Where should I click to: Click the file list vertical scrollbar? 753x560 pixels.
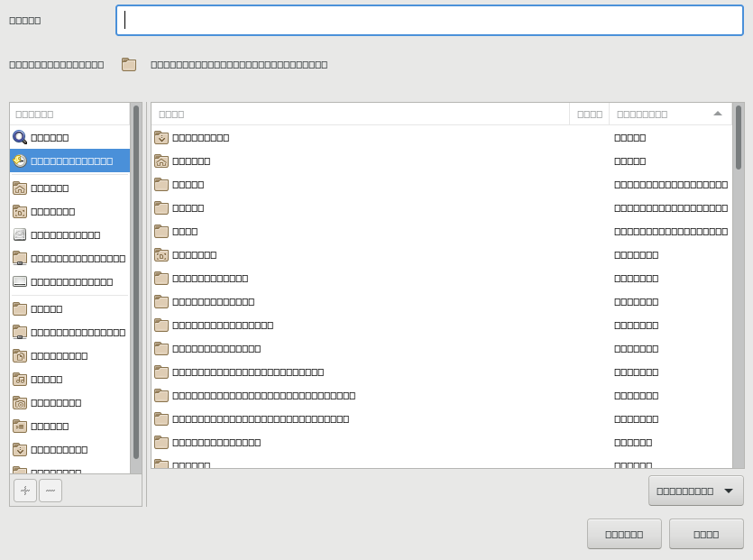(x=738, y=137)
